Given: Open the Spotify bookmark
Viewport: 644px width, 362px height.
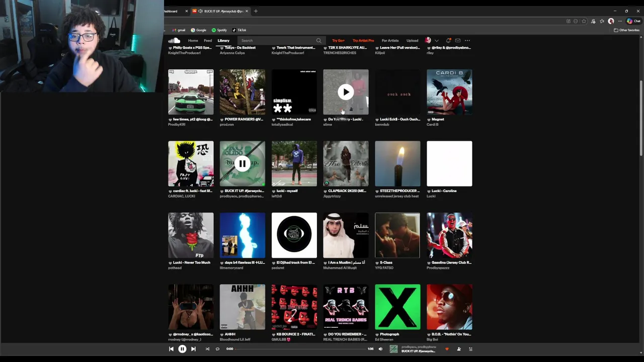Looking at the screenshot, I should click(x=219, y=30).
